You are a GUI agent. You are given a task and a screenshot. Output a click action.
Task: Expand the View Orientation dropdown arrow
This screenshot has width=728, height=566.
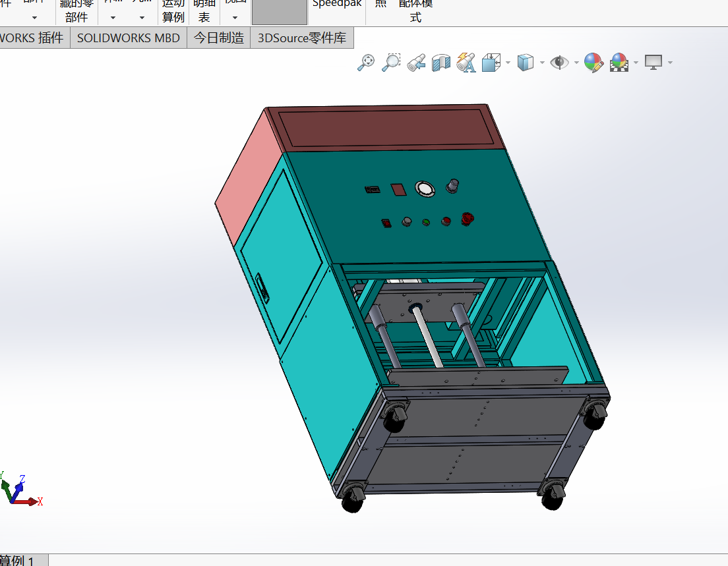pyautogui.click(x=508, y=63)
